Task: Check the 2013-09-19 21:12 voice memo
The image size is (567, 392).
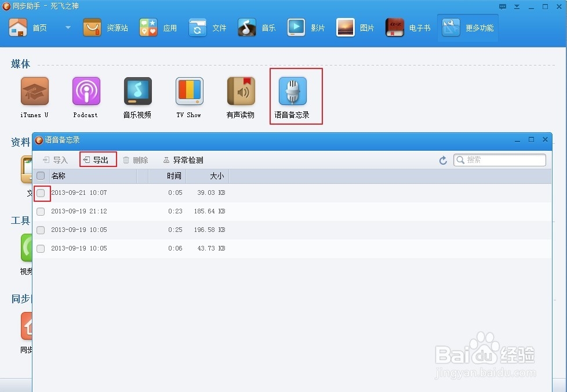Action: 40,211
